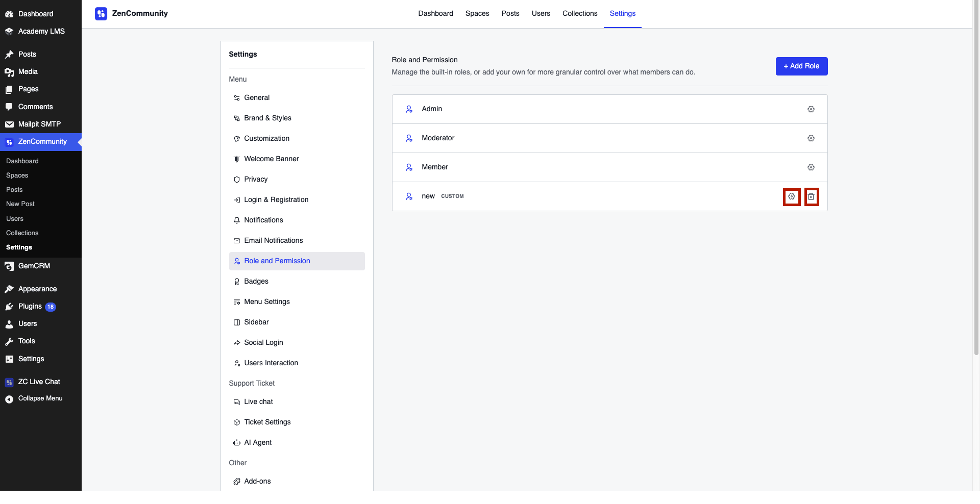Screen dimensions: 980x504
Task: Open Appearance in WordPress admin sidebar
Action: coord(41,289)
